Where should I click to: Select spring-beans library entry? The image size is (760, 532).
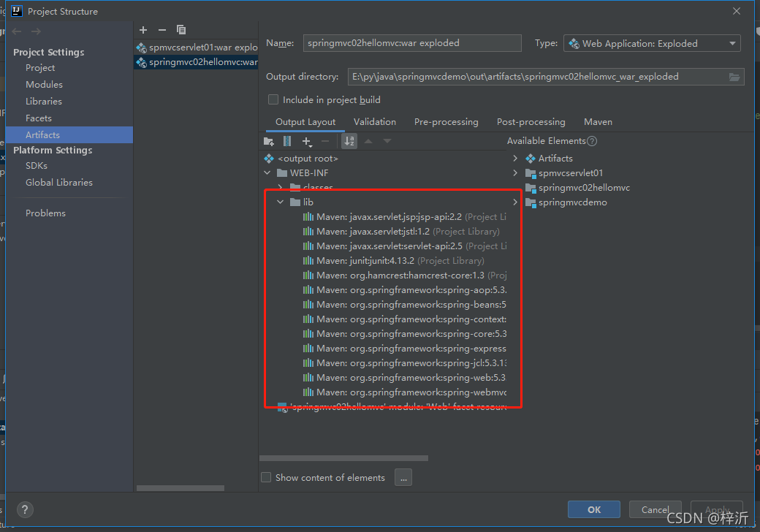[404, 304]
